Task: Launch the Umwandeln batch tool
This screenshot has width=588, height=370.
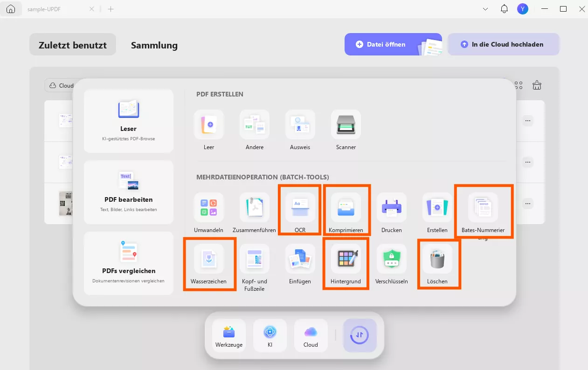Action: coord(209,207)
